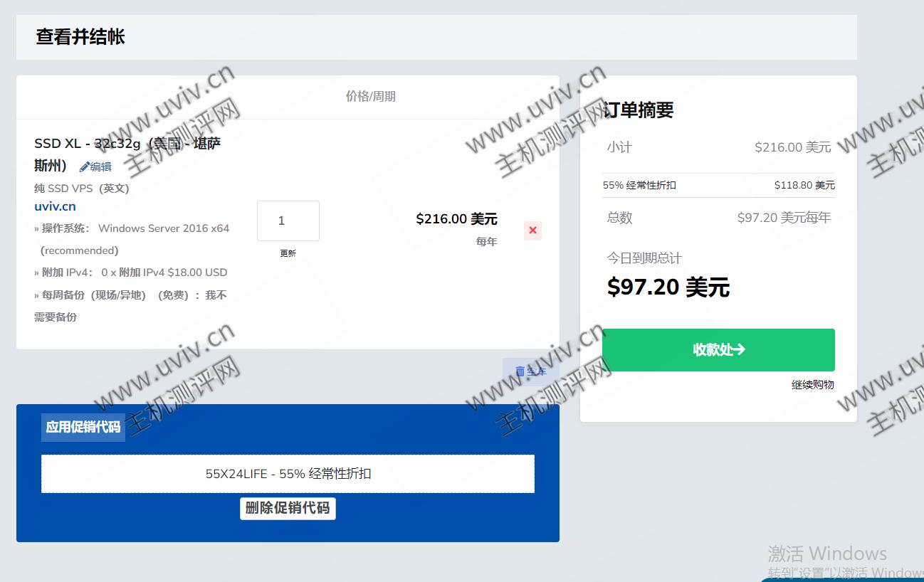
Task: Remove the item with the red X
Action: click(532, 231)
